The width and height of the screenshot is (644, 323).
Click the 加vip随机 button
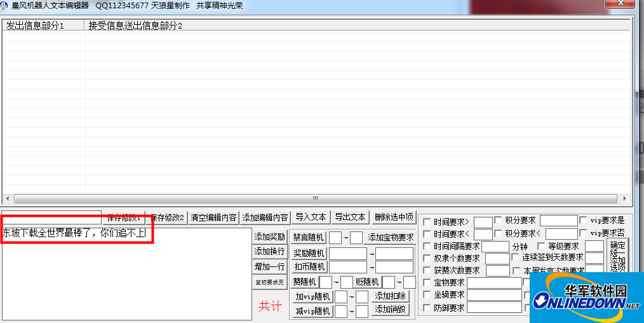(313, 296)
